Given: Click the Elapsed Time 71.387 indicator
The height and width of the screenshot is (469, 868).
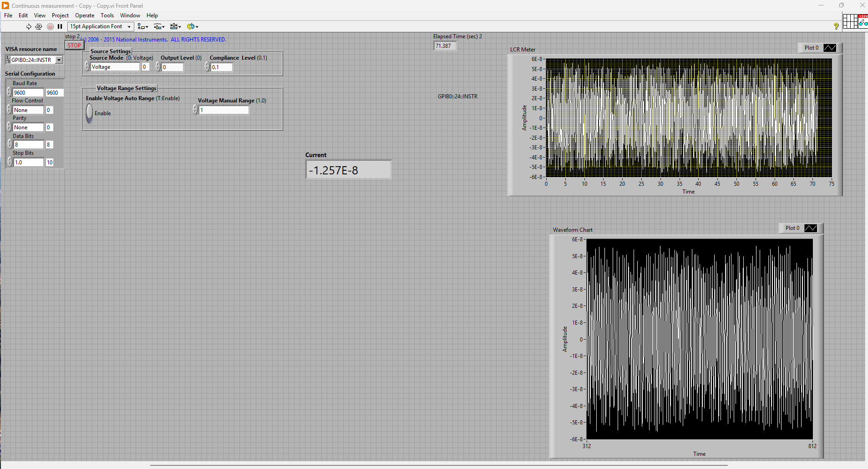Looking at the screenshot, I should pos(445,46).
